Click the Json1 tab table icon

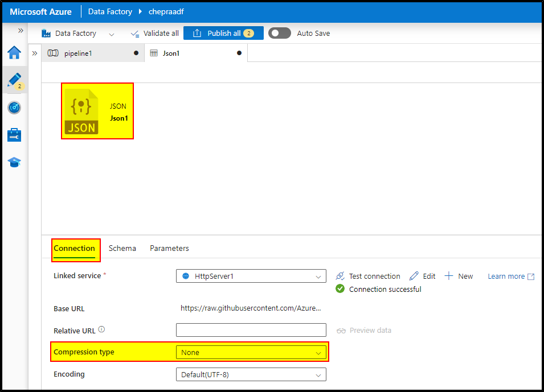[154, 53]
